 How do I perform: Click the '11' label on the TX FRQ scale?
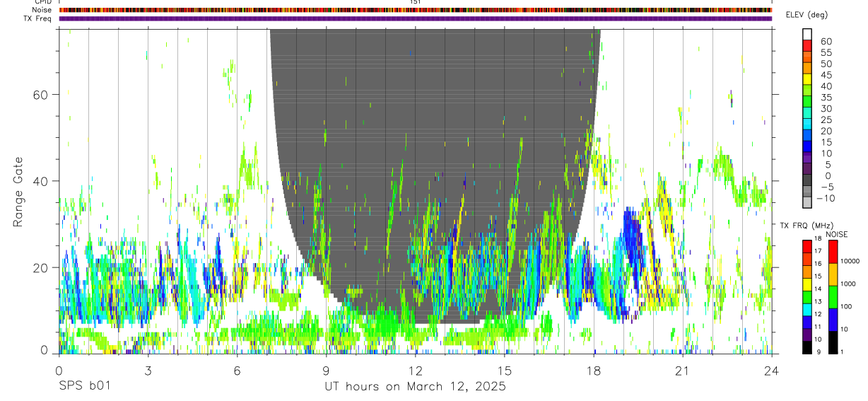tap(818, 327)
